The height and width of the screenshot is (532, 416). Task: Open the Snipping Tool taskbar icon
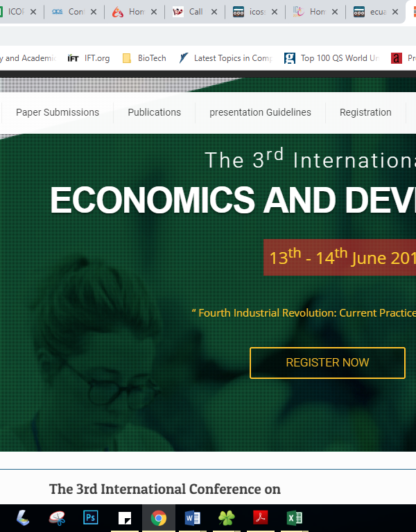57,517
